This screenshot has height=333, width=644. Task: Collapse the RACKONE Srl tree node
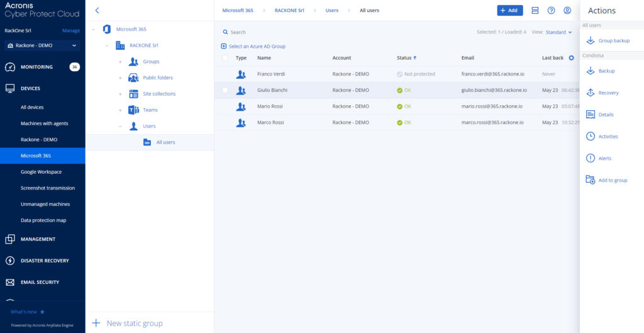pyautogui.click(x=107, y=45)
